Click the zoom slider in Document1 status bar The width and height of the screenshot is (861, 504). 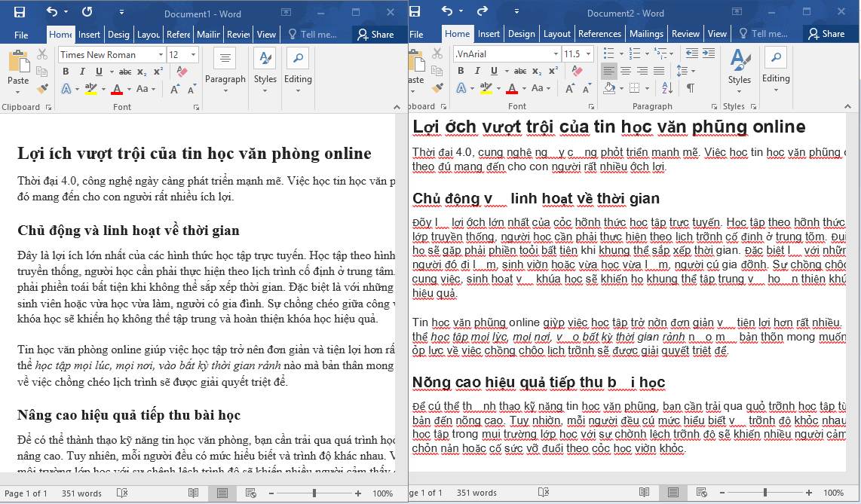(314, 493)
